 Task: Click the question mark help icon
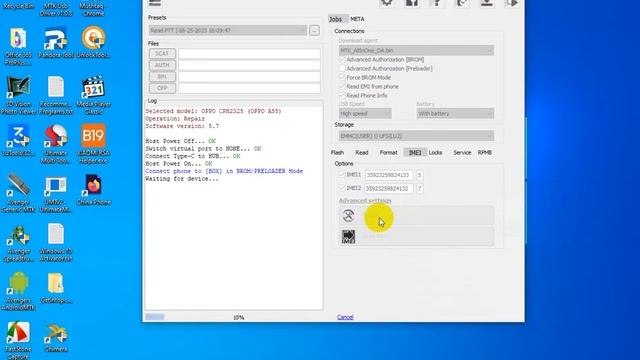437,3
